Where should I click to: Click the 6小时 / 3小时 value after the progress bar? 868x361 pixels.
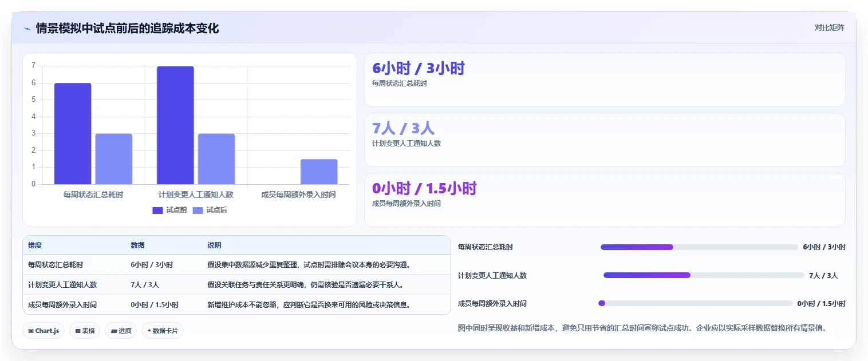point(824,247)
